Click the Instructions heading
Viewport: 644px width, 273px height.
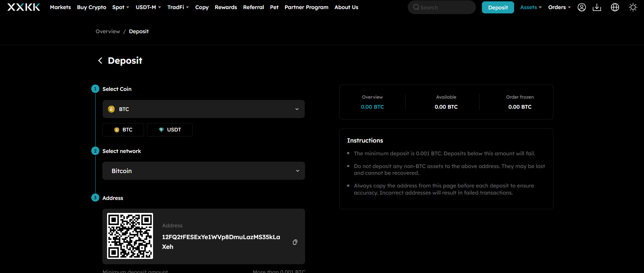pyautogui.click(x=365, y=141)
